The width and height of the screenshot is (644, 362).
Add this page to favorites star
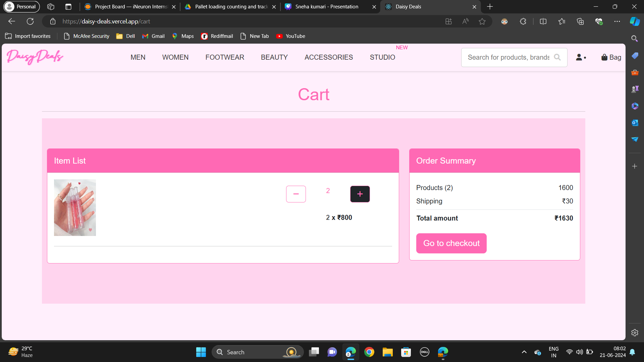482,21
